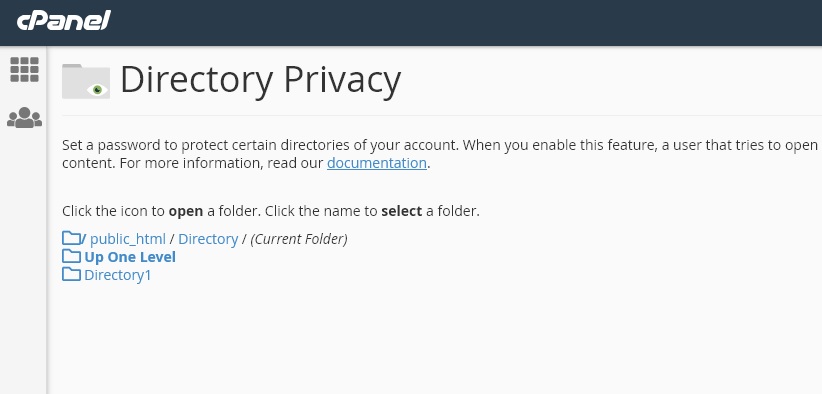Click the cPanel logo in header
This screenshot has width=822, height=394.
tap(63, 21)
